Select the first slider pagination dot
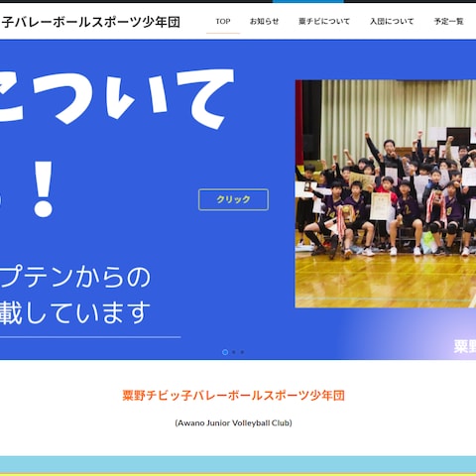476x476 pixels. (225, 352)
